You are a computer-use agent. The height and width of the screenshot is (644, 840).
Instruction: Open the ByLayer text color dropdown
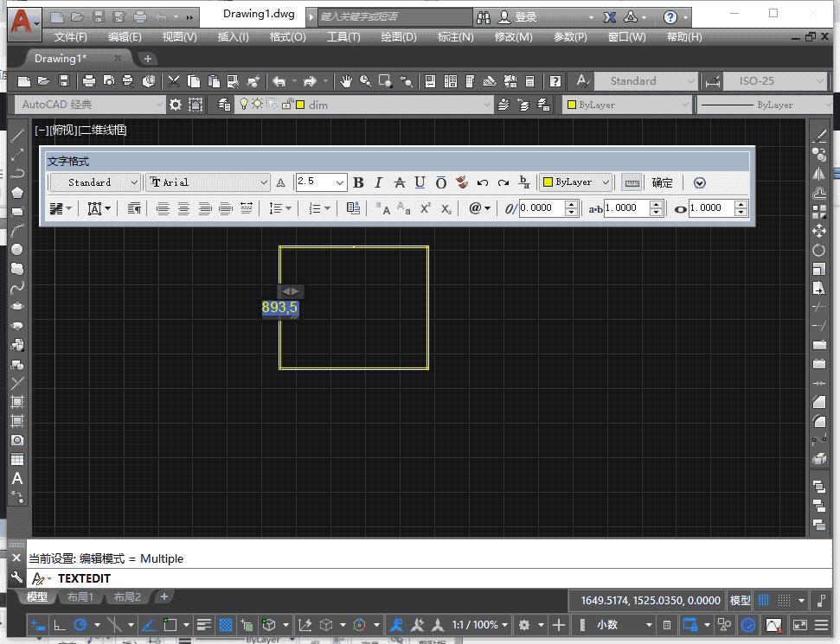coord(576,182)
